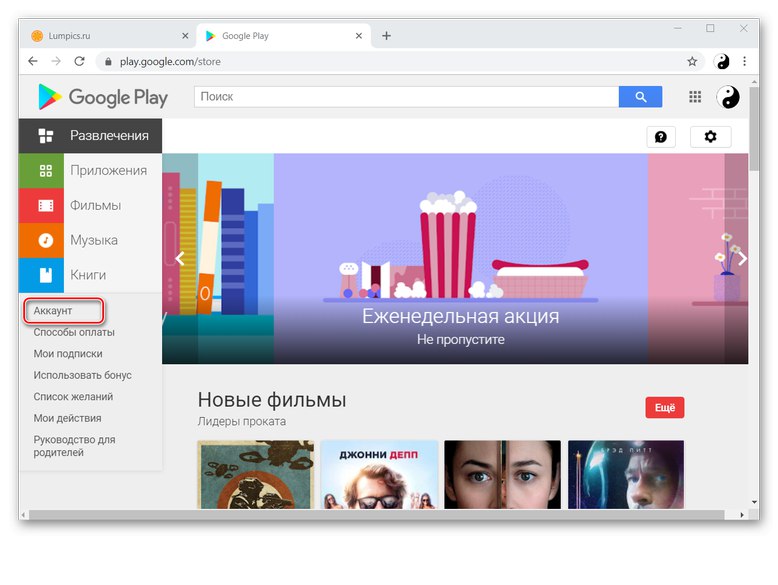This screenshot has width=778, height=585.
Task: Open Способы оплаты link
Action: pyautogui.click(x=74, y=332)
